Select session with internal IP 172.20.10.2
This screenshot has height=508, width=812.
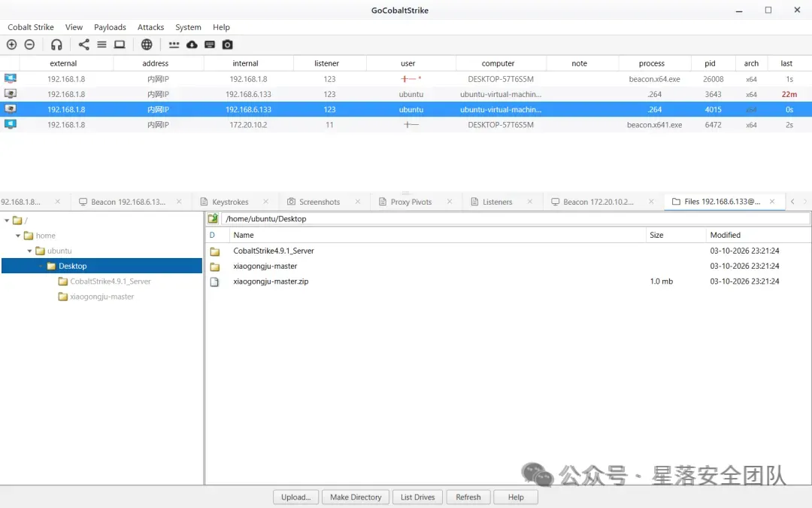click(406, 124)
